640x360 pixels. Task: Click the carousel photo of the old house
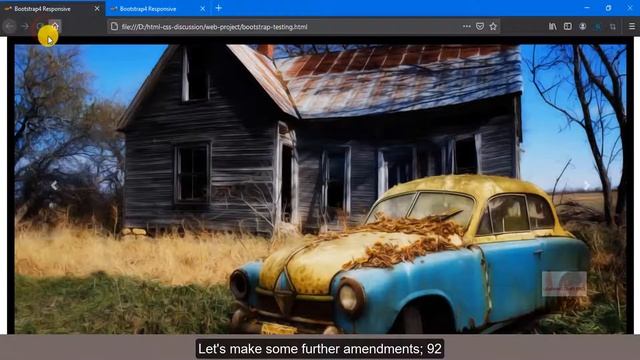click(320, 189)
